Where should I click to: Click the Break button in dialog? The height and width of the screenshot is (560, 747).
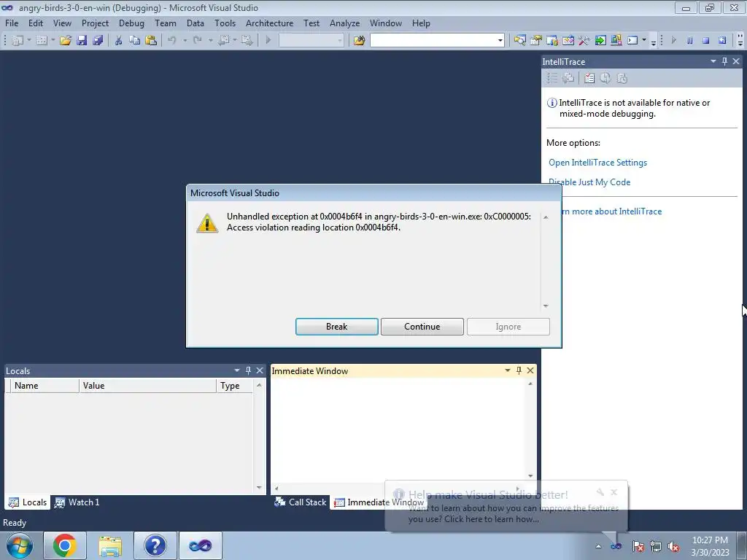click(x=337, y=327)
